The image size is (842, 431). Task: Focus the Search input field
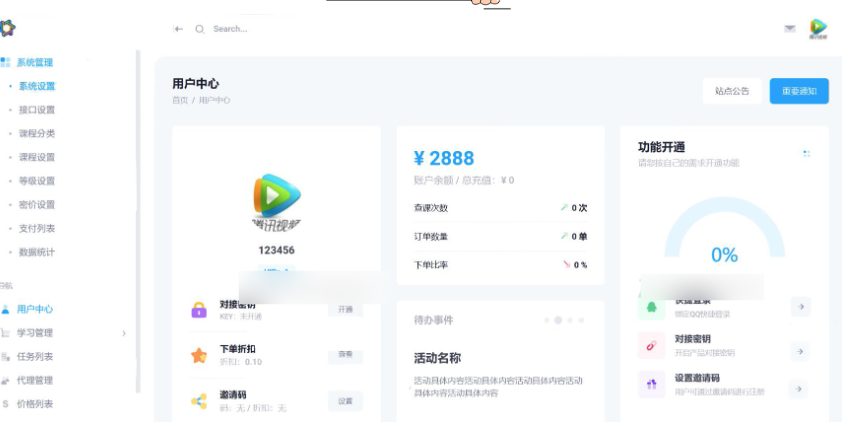tap(230, 29)
